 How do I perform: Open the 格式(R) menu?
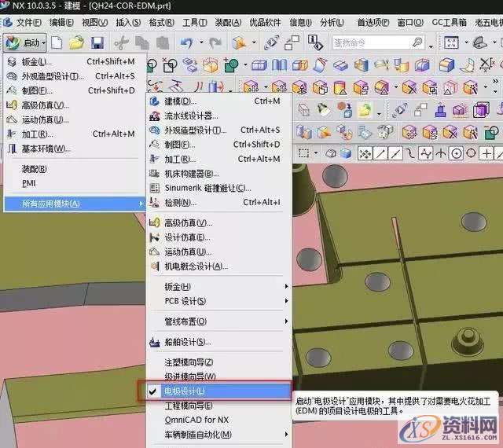click(161, 23)
